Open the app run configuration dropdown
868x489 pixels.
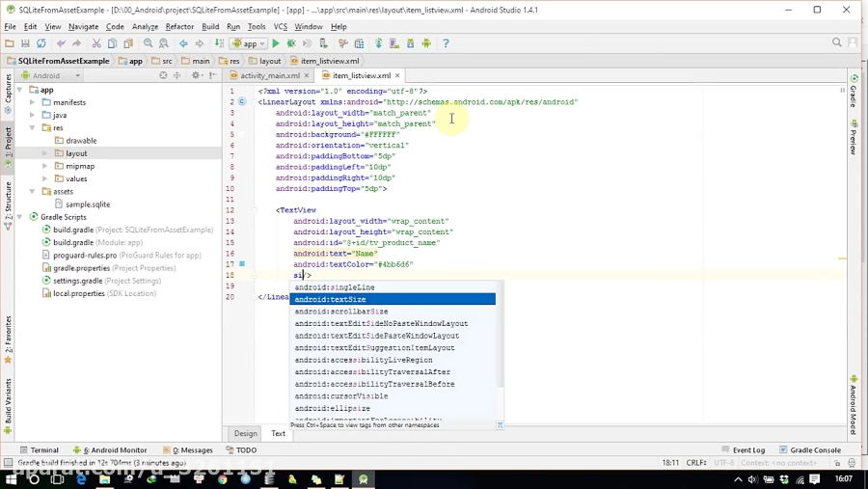tap(249, 43)
